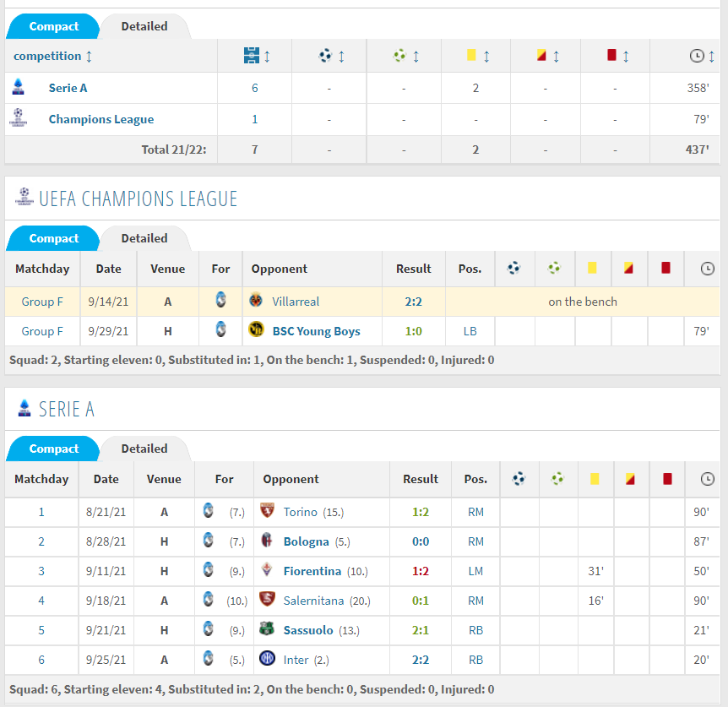This screenshot has height=707, width=728.
Task: Click BSC Young Boys club crest
Action: point(256,329)
